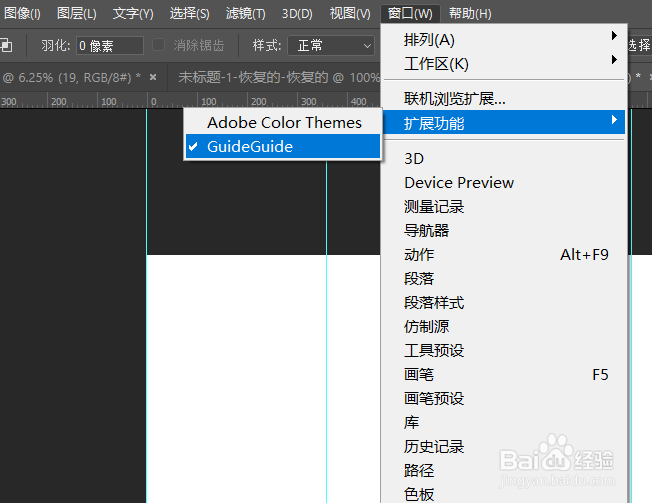Show the 导航器 panel
The height and width of the screenshot is (503, 652).
coord(504,230)
